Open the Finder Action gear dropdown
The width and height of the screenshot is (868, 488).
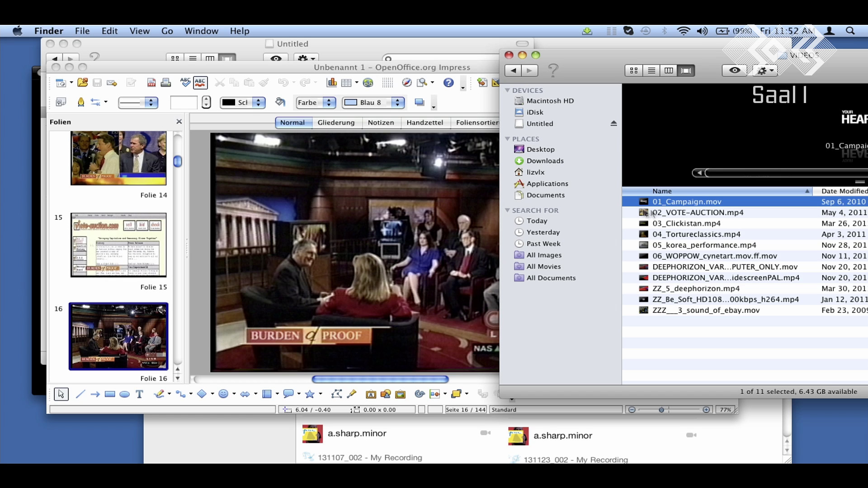pyautogui.click(x=765, y=70)
